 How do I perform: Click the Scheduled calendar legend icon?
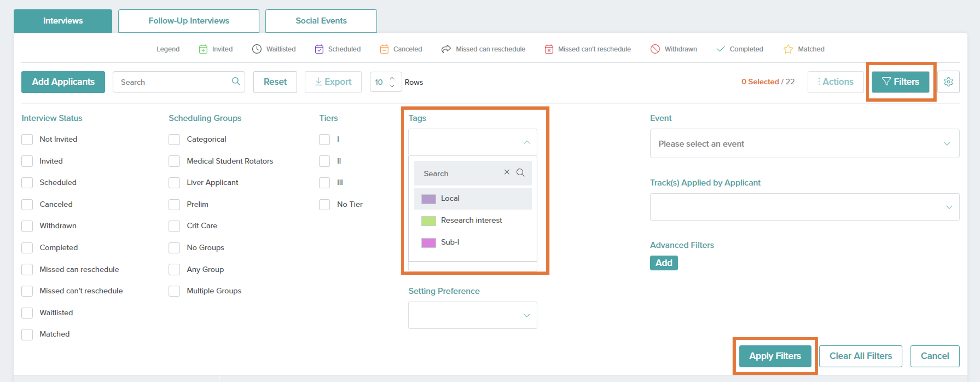[319, 49]
